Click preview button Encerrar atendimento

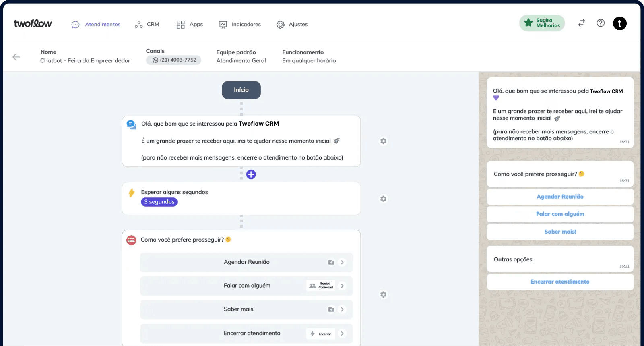coord(560,282)
